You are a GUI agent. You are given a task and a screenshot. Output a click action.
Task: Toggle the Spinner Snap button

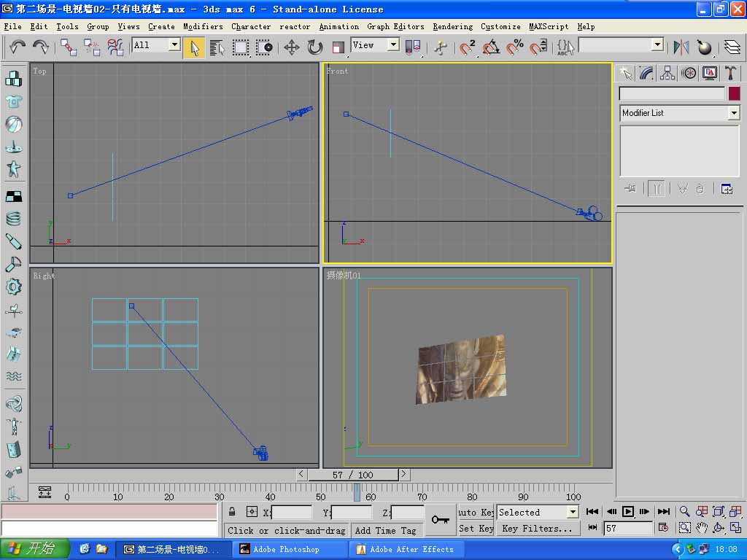coord(538,47)
